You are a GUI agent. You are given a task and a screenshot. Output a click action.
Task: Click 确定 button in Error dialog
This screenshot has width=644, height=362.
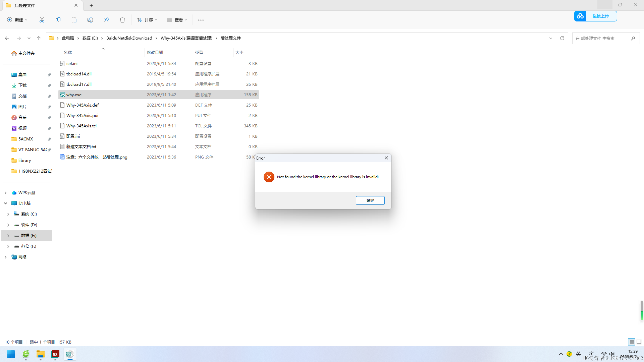pos(370,200)
